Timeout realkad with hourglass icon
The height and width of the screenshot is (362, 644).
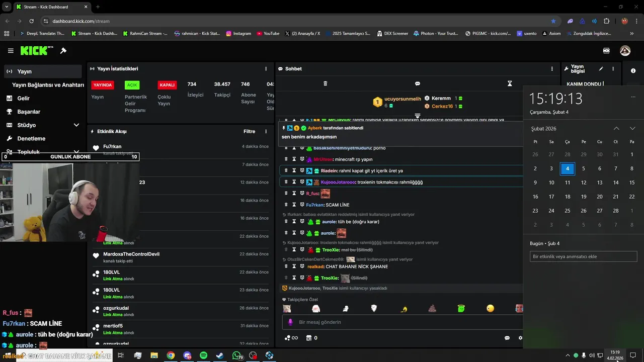[x=294, y=266]
